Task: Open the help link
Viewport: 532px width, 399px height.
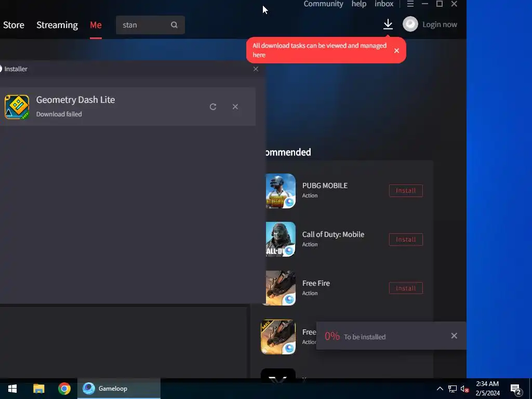Action: [x=358, y=4]
